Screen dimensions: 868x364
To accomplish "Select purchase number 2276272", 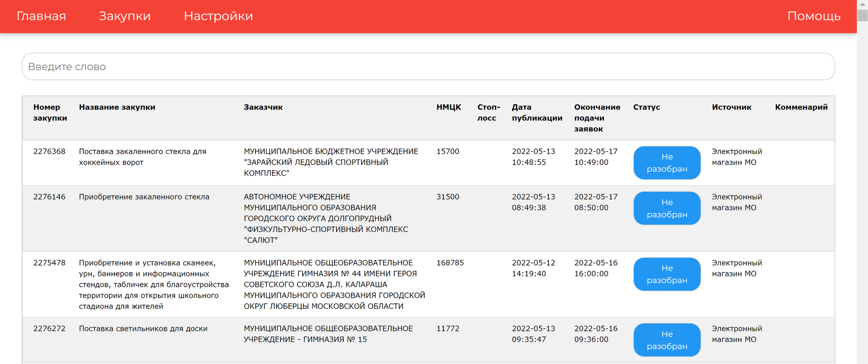I will tap(49, 328).
